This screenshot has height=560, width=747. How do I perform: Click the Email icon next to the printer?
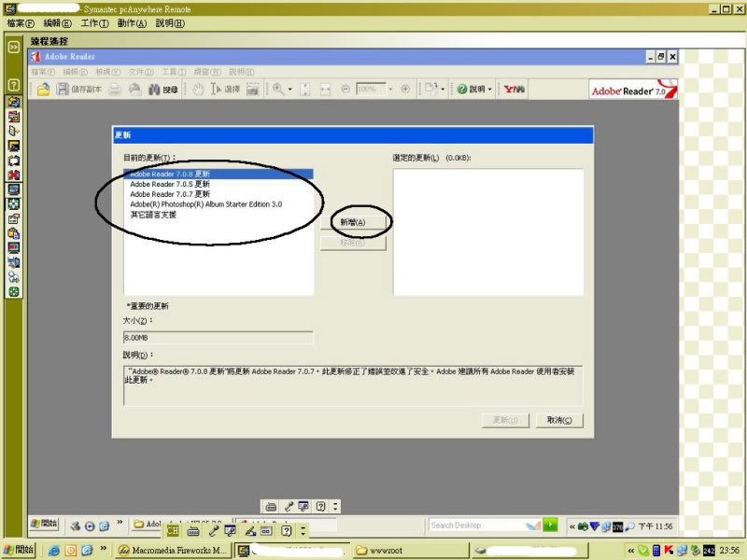click(134, 89)
